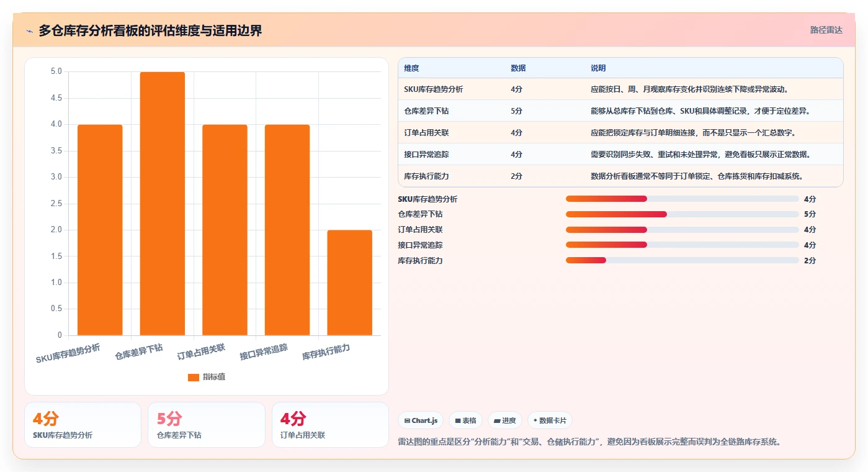The image size is (868, 472).
Task: Click the lightning icon beside the dashboard title
Action: click(x=30, y=31)
